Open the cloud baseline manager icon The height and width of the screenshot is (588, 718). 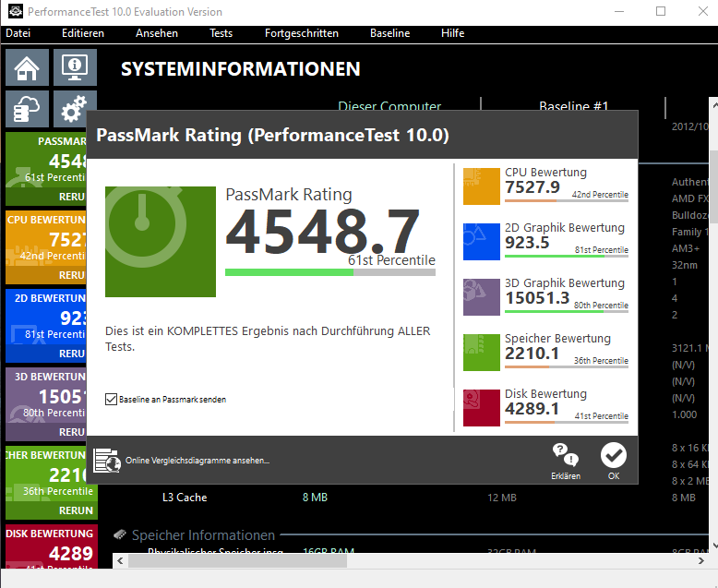pos(27,109)
